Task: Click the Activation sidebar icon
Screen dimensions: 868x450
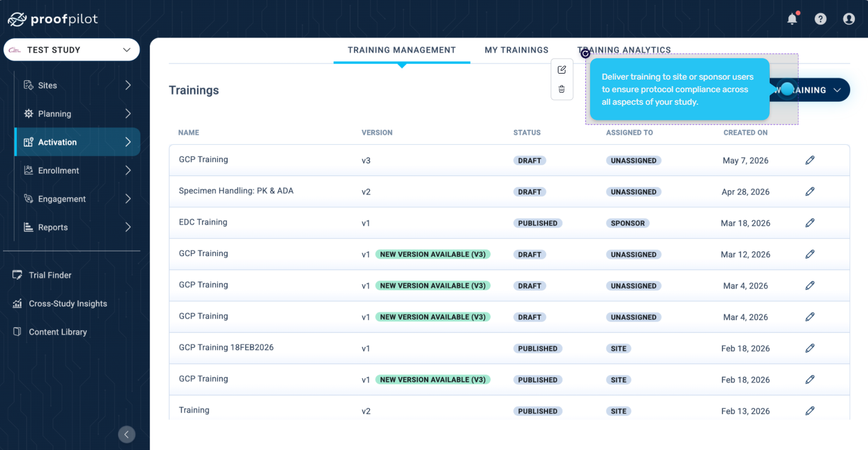Action: click(28, 142)
